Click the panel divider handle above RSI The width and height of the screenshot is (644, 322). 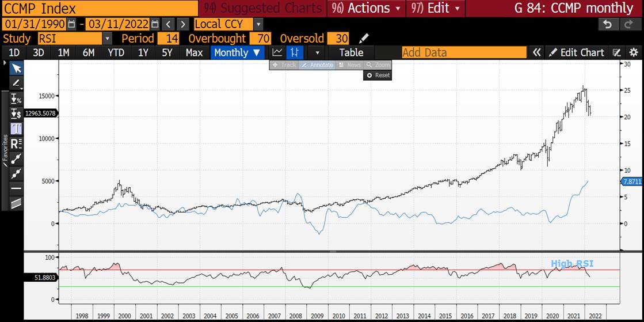333,251
